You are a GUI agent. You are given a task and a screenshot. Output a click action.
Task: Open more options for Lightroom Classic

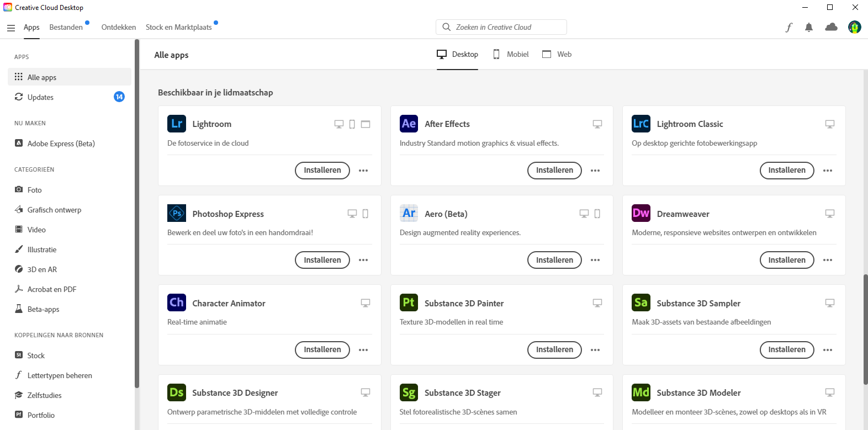point(828,171)
